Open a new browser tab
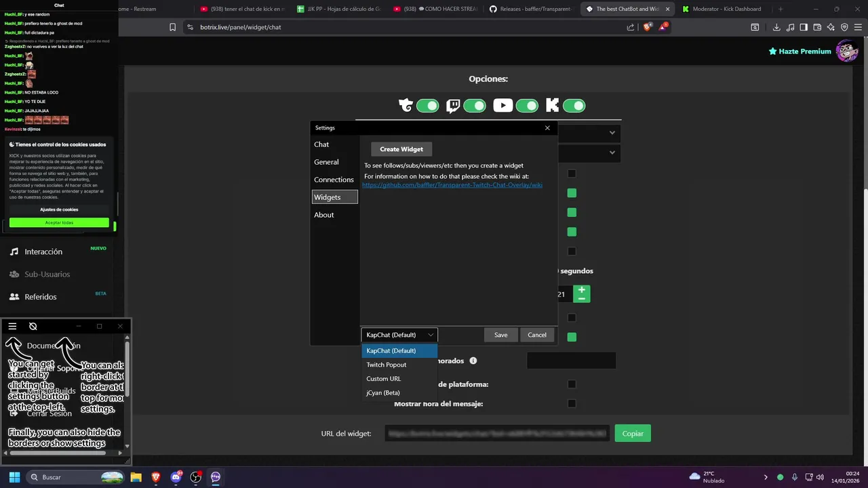The height and width of the screenshot is (488, 868). (781, 9)
